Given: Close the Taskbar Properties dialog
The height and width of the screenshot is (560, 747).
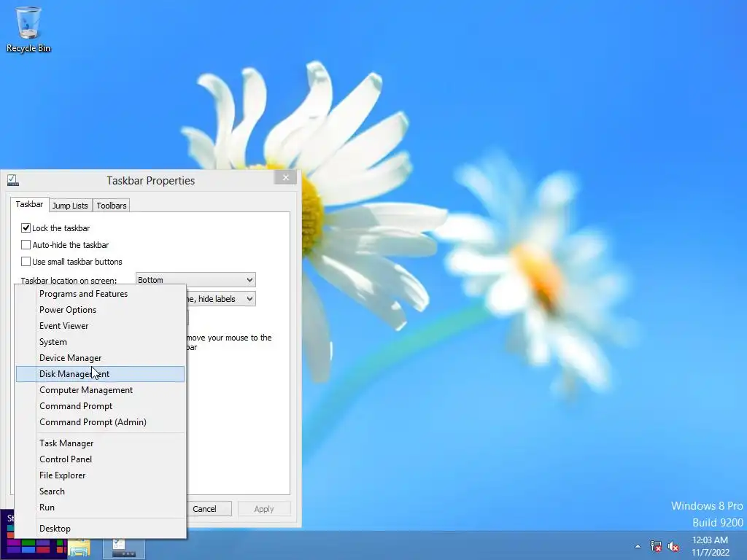Looking at the screenshot, I should pos(285,177).
